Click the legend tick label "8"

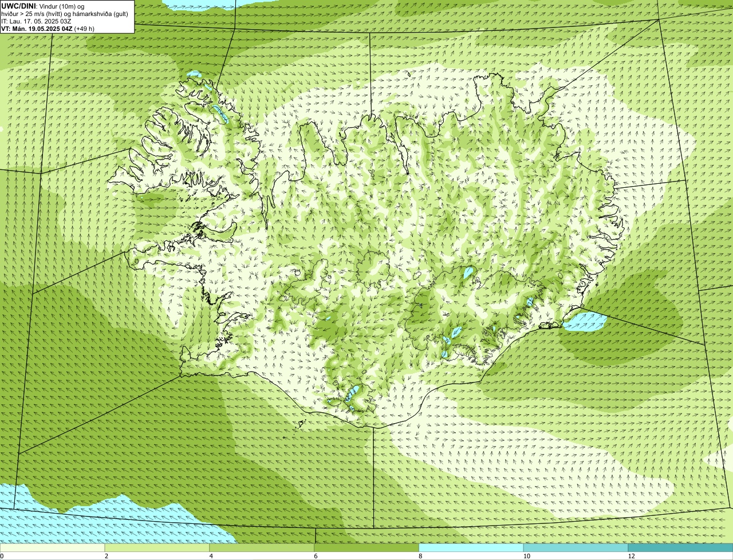[x=421, y=556]
